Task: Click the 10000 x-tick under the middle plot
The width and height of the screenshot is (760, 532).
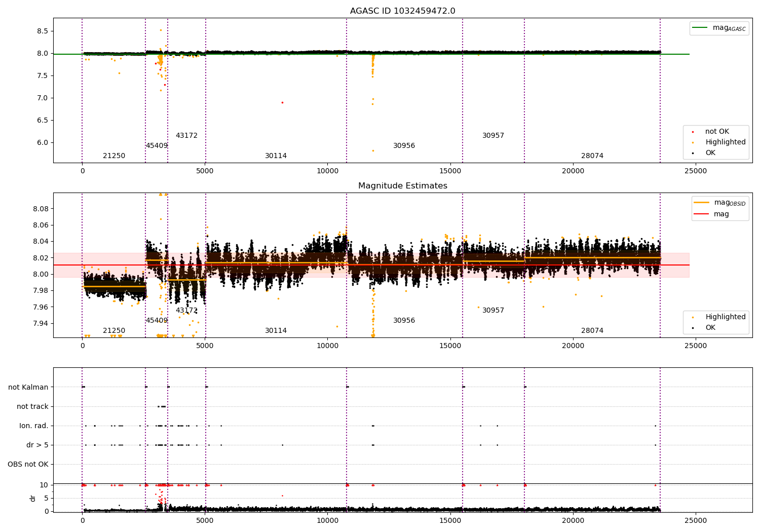Action: [x=327, y=346]
